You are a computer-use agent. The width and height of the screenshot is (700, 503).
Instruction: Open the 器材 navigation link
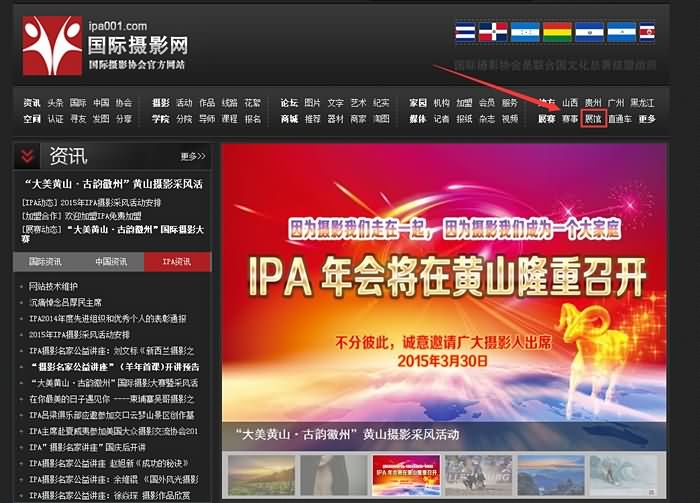(x=335, y=119)
